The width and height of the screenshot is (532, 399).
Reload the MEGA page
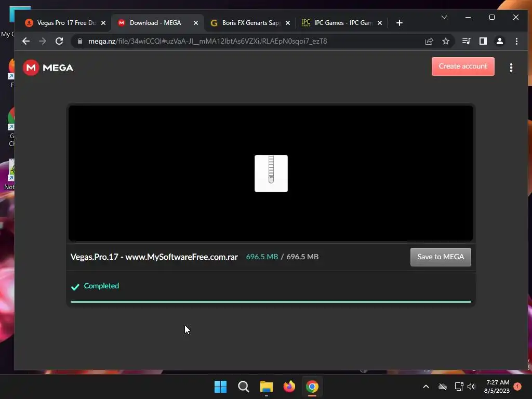(59, 41)
